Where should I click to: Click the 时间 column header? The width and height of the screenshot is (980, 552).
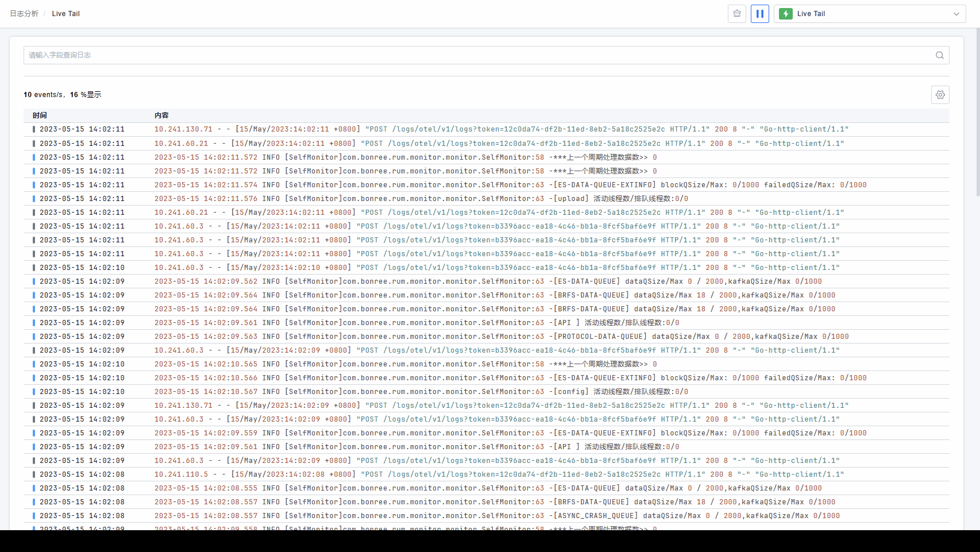pos(40,115)
